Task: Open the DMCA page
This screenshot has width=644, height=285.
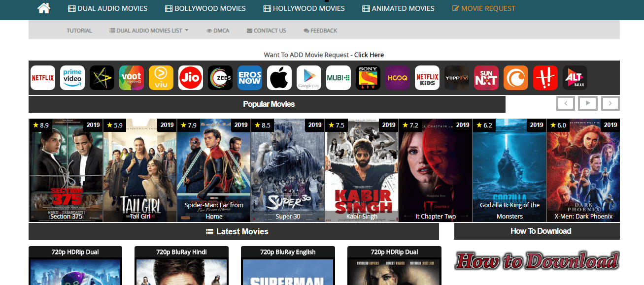Action: (218, 31)
